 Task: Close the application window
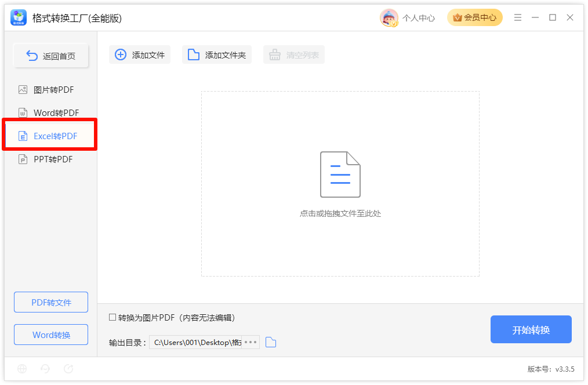[x=570, y=17]
